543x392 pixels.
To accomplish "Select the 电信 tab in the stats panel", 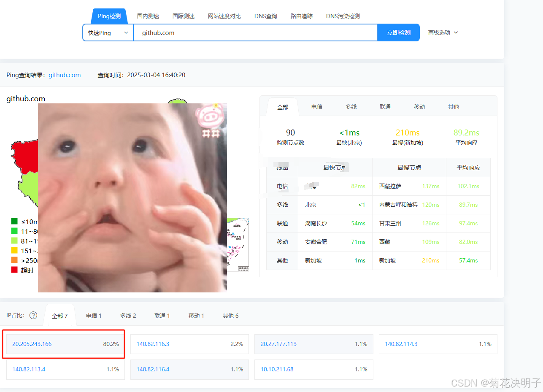I will tap(317, 107).
